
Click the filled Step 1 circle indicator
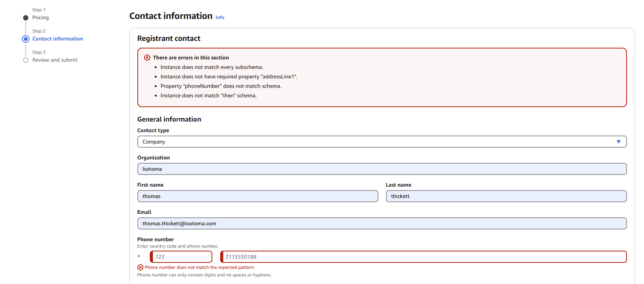tap(26, 18)
